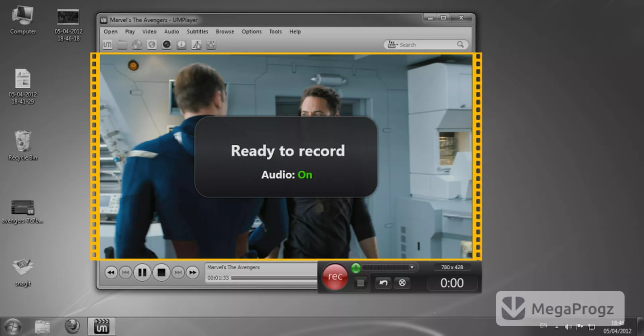Click the recorder undo arrow button

383,283
